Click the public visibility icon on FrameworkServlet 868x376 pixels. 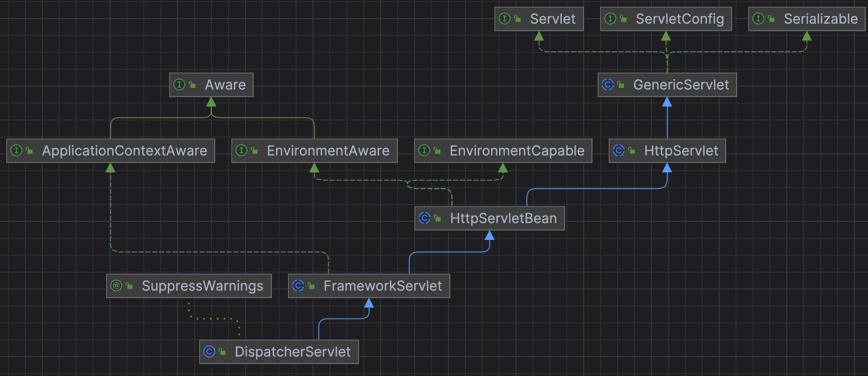click(x=311, y=286)
